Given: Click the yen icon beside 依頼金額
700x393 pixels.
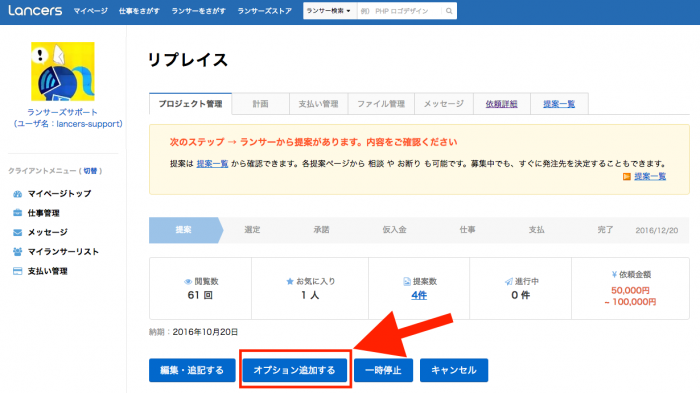Looking at the screenshot, I should [614, 275].
